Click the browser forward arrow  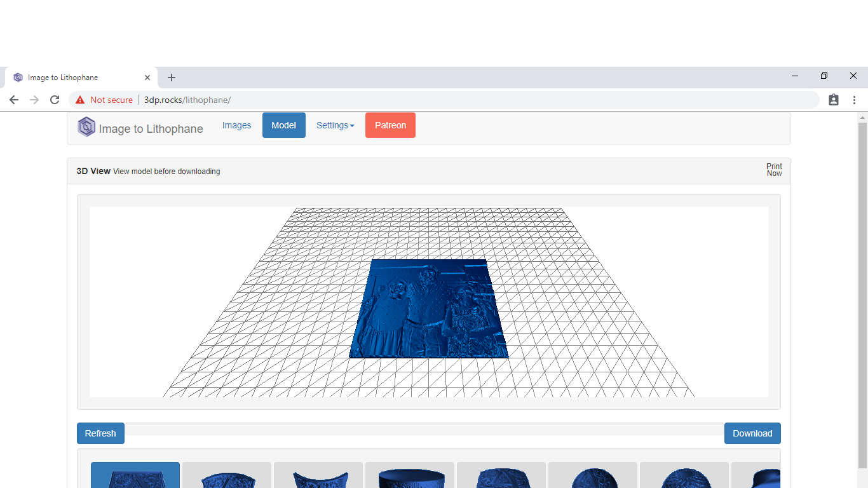(34, 100)
